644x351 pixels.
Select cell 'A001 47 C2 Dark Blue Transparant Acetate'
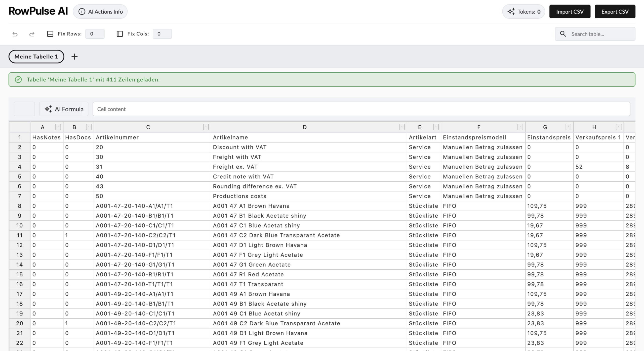[x=309, y=235]
